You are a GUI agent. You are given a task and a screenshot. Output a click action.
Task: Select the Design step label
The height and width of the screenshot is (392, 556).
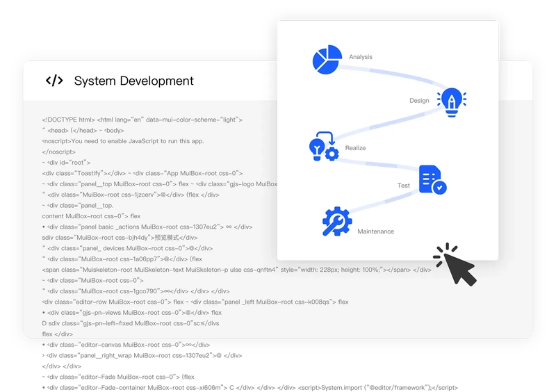419,101
